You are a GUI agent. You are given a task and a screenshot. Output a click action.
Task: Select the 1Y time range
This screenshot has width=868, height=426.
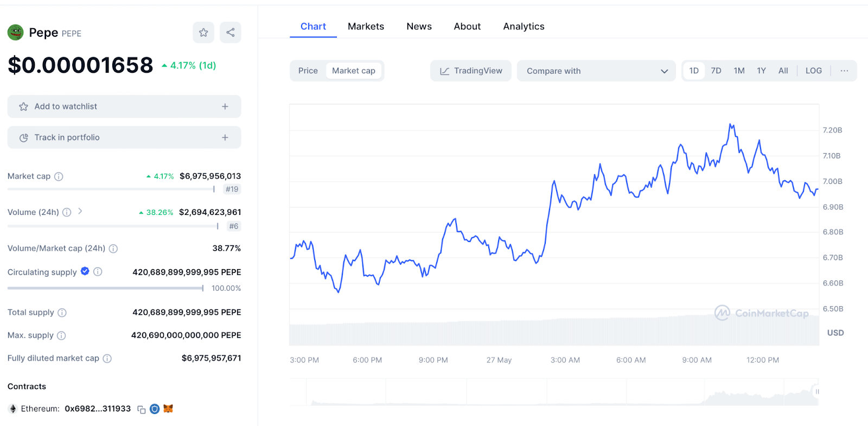761,71
